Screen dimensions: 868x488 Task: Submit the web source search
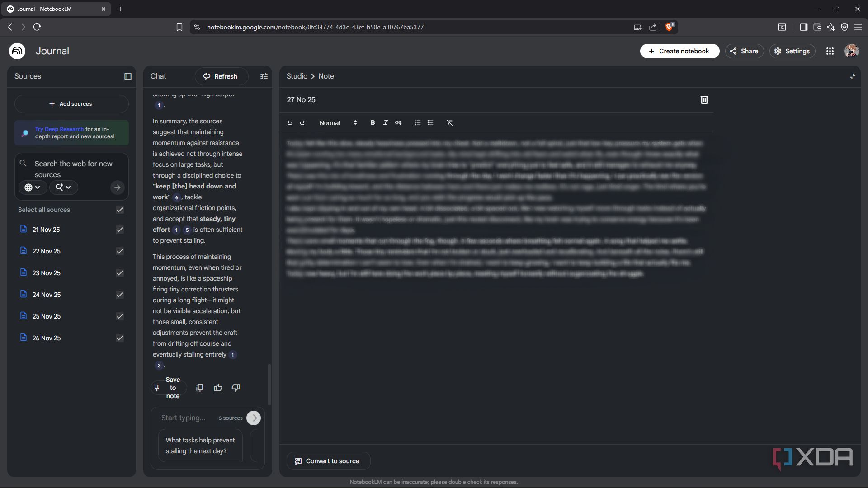pos(117,188)
